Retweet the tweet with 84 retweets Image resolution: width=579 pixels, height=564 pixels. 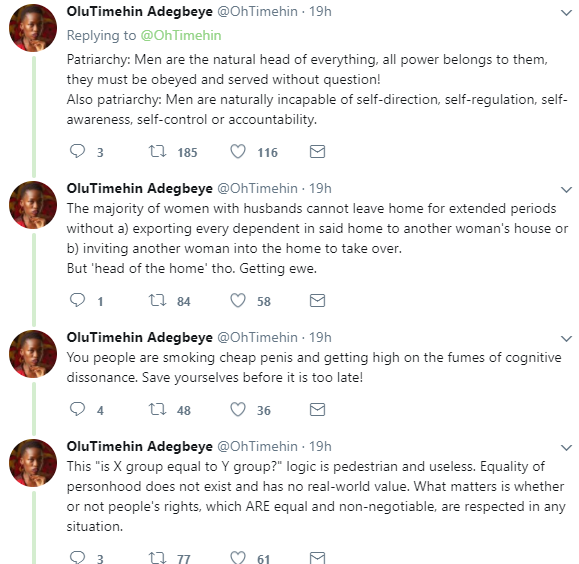point(157,300)
